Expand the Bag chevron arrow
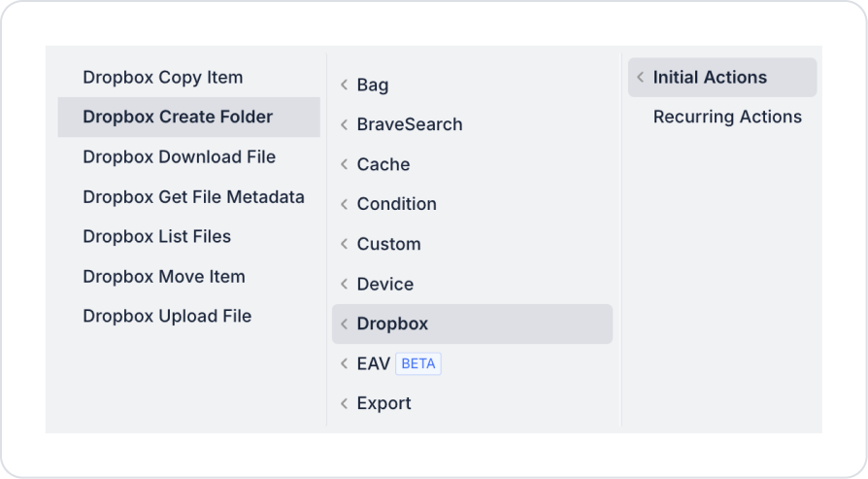This screenshot has height=479, width=868. [344, 85]
